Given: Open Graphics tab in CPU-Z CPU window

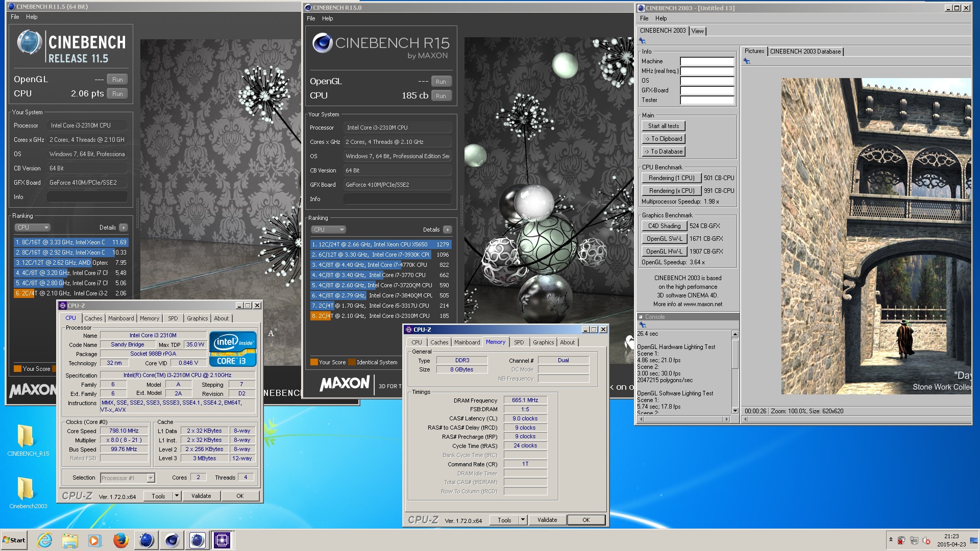Looking at the screenshot, I should click(x=197, y=318).
